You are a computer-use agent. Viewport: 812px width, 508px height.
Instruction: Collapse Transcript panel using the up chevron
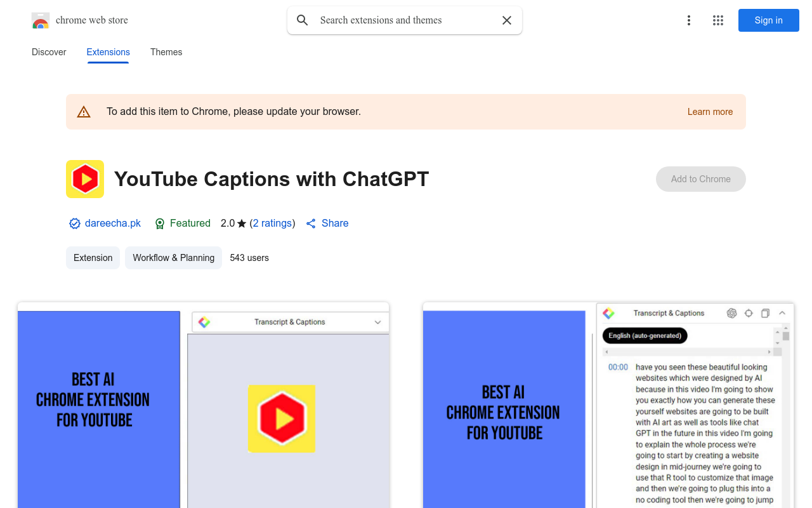coord(782,313)
